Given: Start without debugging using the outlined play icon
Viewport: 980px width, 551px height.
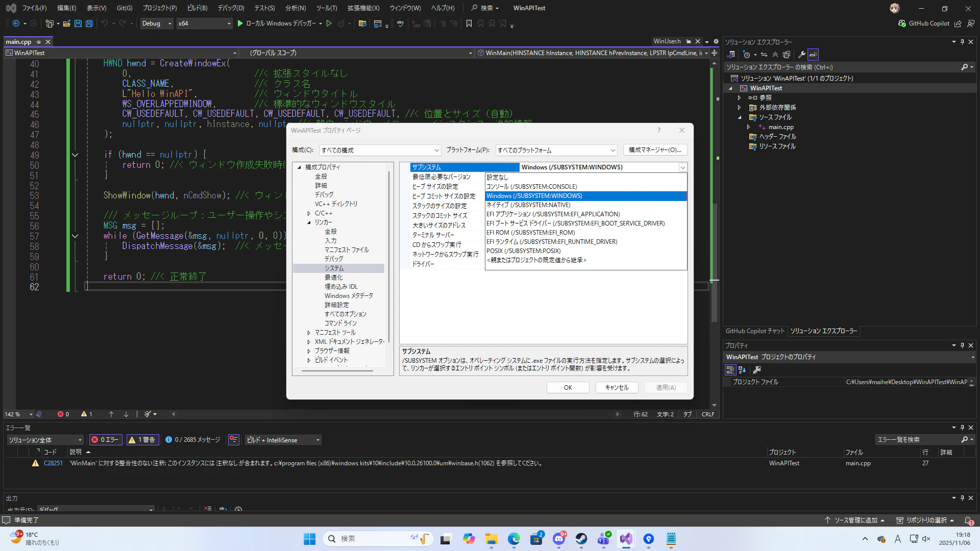Looking at the screenshot, I should click(329, 23).
